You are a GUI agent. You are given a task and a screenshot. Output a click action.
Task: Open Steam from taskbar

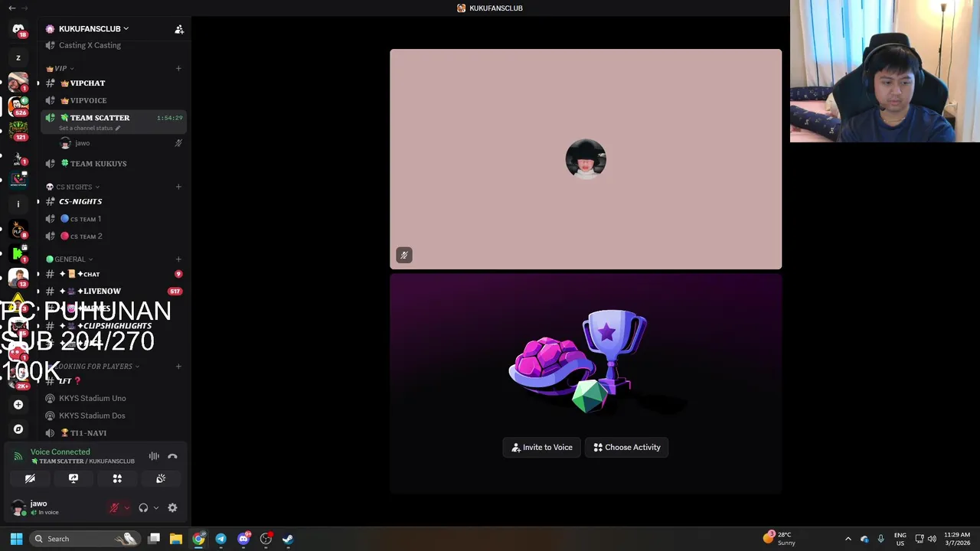coord(288,539)
